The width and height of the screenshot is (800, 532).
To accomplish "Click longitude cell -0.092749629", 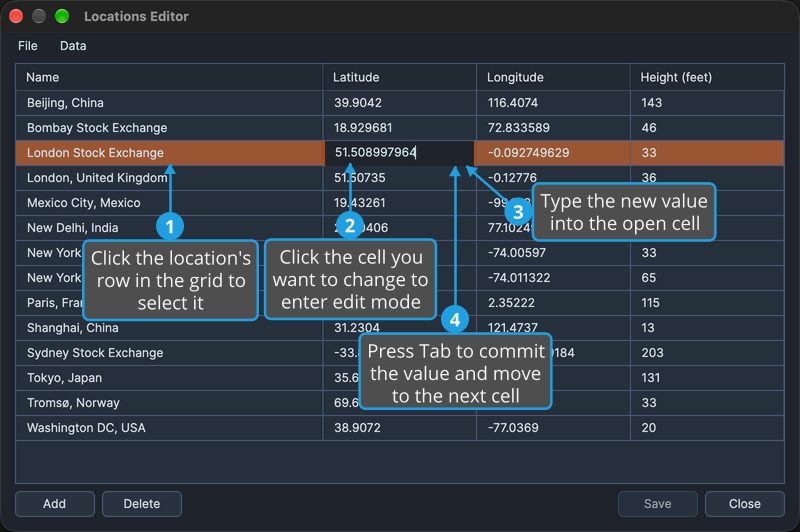I will click(554, 153).
